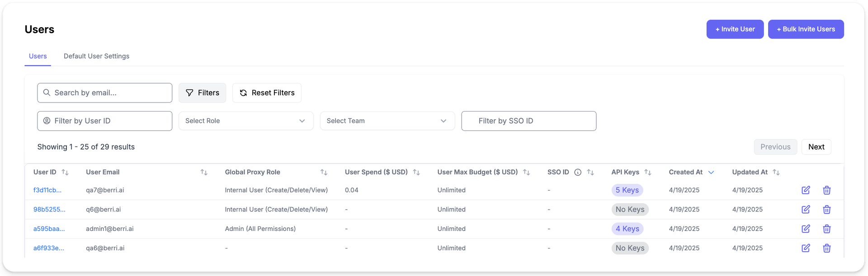
Task: Toggle the Filters button
Action: tap(202, 93)
